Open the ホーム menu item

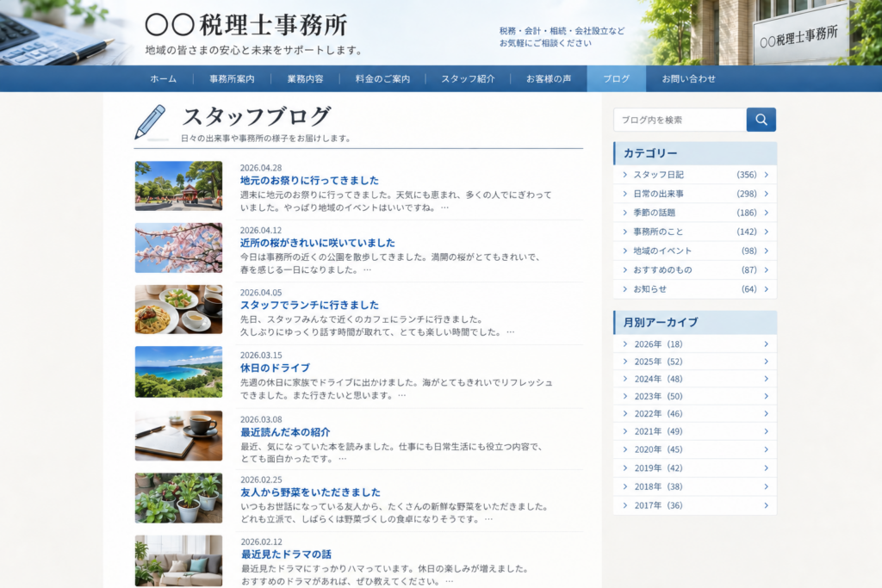(x=163, y=78)
